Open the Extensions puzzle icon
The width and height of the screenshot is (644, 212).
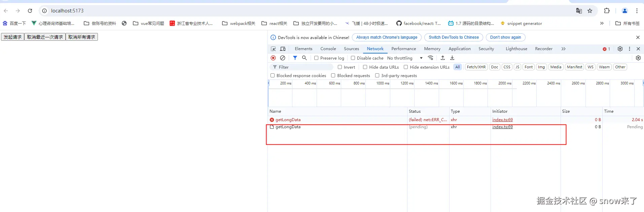tap(607, 11)
